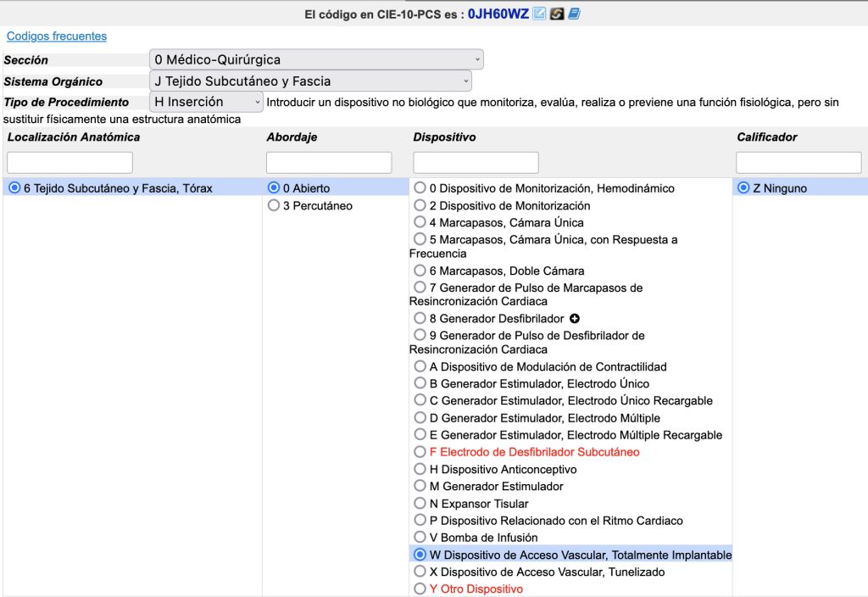Image resolution: width=868 pixels, height=597 pixels.
Task: Select the 3 Percutáneo approach radio button
Action: pos(274,205)
